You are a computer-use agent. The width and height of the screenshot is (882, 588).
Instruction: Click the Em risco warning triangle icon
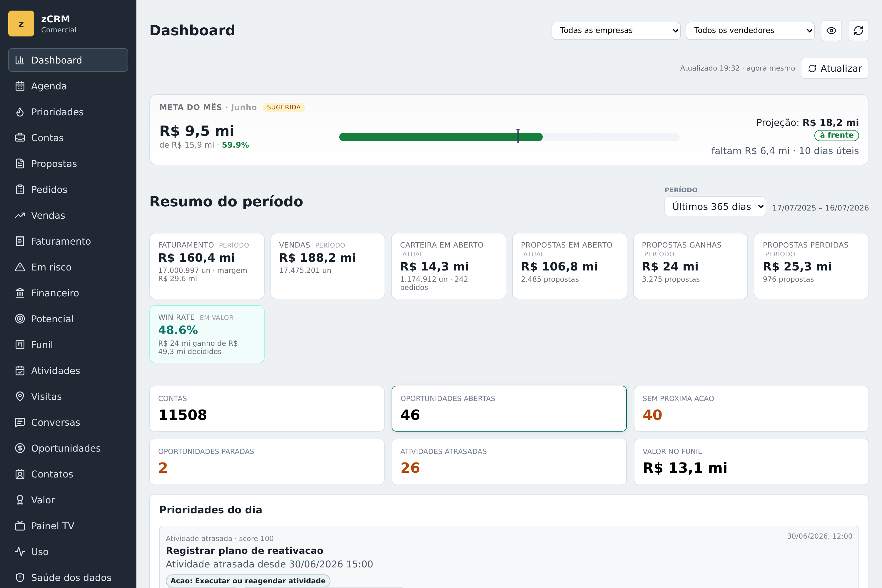pos(20,267)
